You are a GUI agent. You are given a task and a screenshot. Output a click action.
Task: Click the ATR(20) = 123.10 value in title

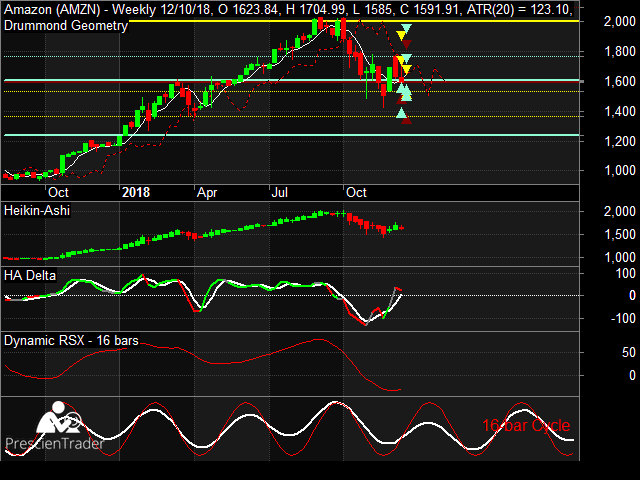[520, 9]
